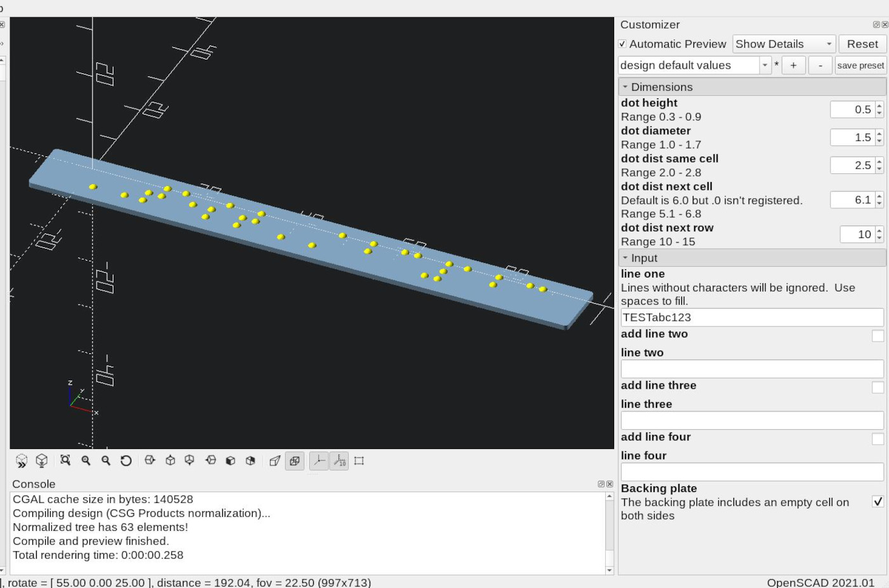Enable the add line three checkbox
The width and height of the screenshot is (889, 588).
point(877,387)
